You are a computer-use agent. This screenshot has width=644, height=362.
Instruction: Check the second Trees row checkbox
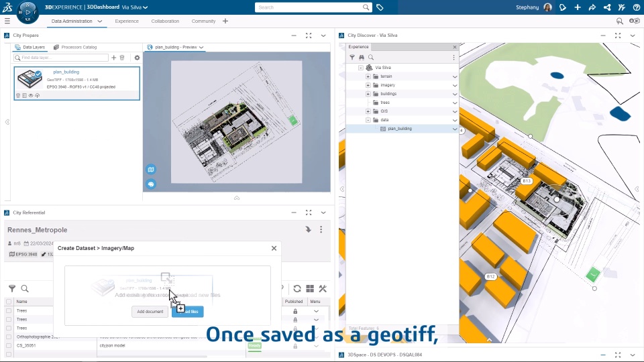click(9, 319)
